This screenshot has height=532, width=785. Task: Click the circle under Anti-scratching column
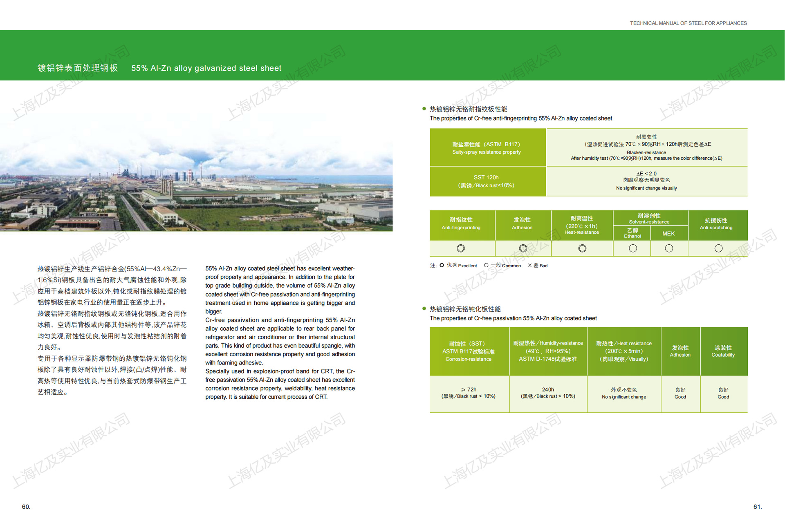tap(718, 248)
